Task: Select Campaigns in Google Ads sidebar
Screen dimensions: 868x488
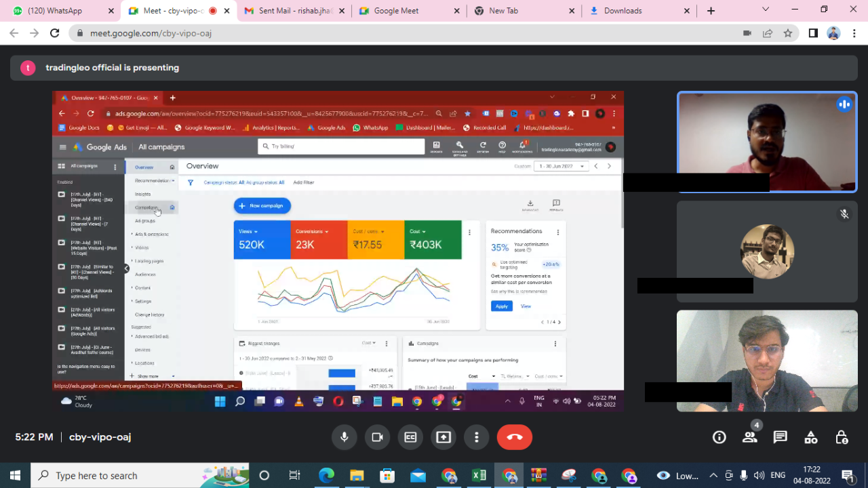Action: (146, 207)
